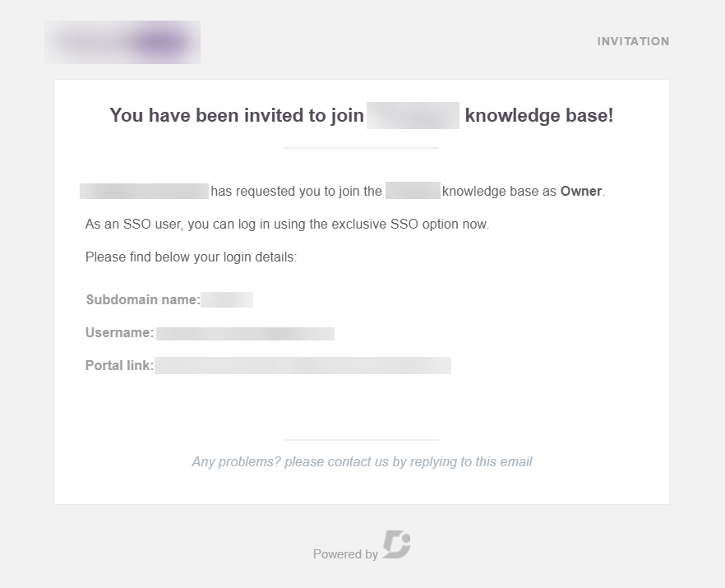
Task: Click the blurred knowledge base name in the heading
Action: tap(413, 115)
